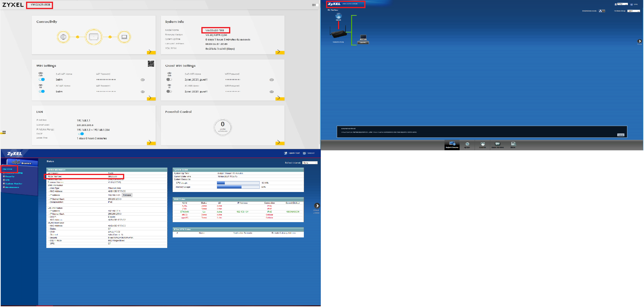
Task: Open the Güvenlik shield icon in bottom bar
Action: pyautogui.click(x=483, y=144)
